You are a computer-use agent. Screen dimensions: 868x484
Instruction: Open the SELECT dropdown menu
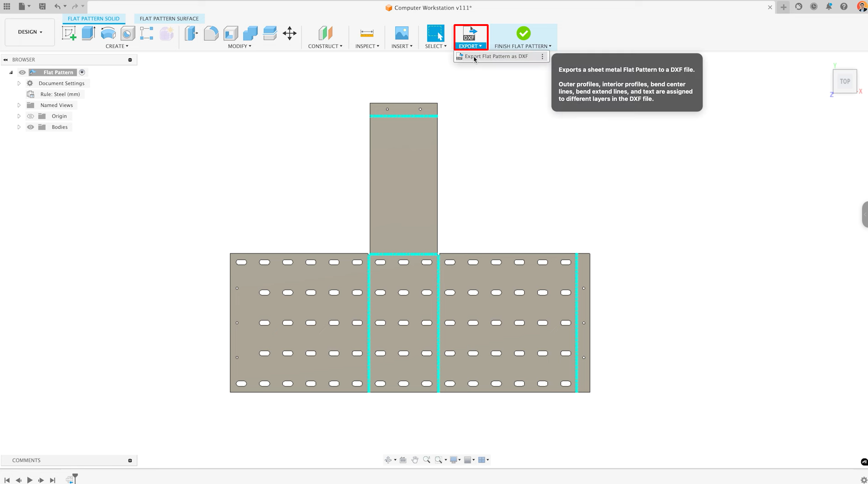click(x=436, y=46)
